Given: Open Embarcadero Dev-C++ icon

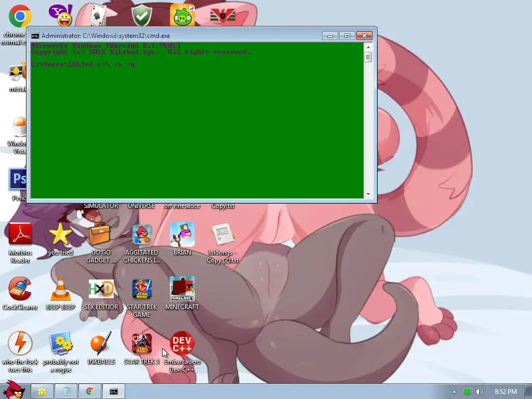Looking at the screenshot, I should (182, 343).
